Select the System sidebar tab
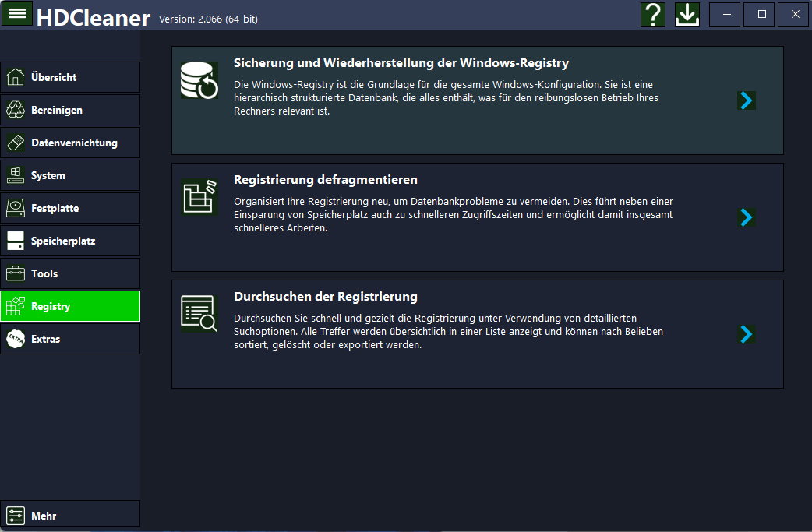Image resolution: width=812 pixels, height=532 pixels. pos(70,175)
